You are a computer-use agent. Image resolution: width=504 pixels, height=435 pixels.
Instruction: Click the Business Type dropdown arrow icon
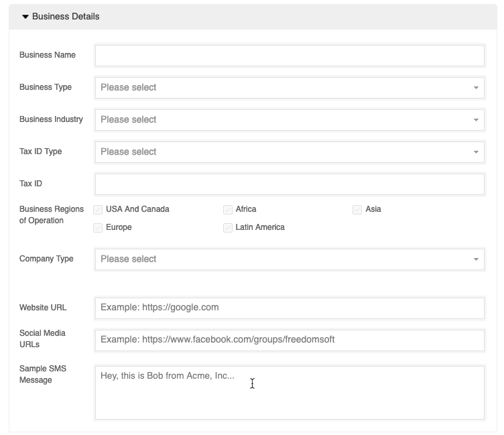[476, 88]
